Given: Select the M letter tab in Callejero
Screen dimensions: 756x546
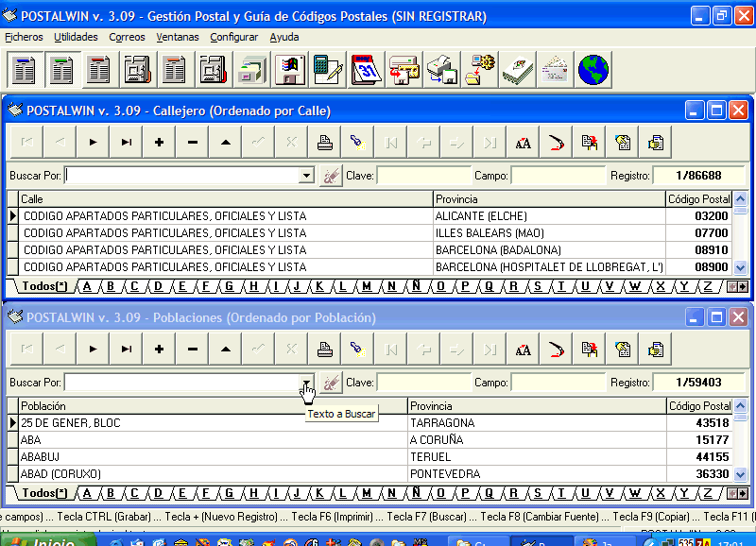Looking at the screenshot, I should 367,286.
